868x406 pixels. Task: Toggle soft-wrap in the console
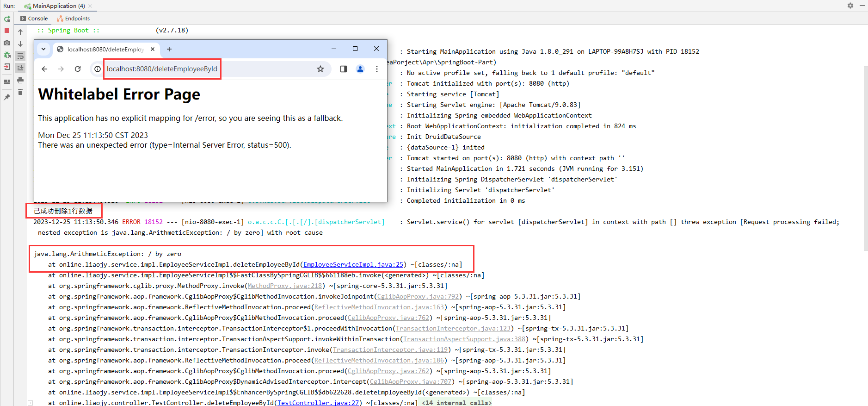[x=20, y=56]
